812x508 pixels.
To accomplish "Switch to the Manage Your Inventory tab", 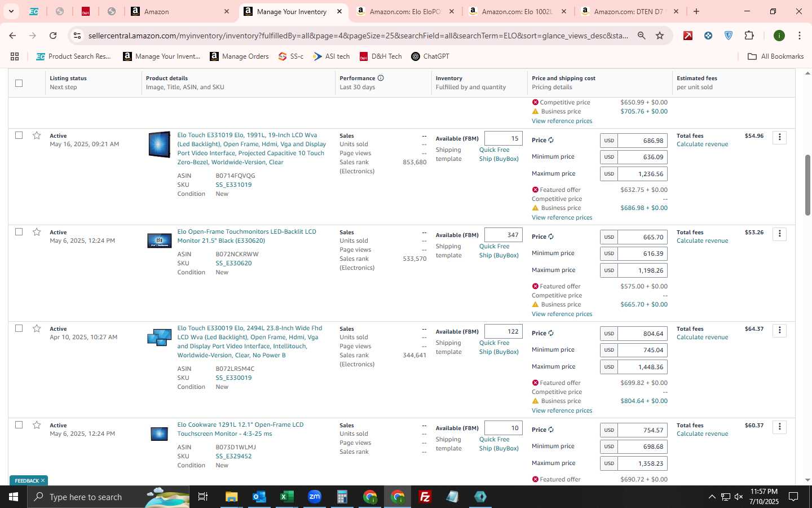I will pos(293,11).
